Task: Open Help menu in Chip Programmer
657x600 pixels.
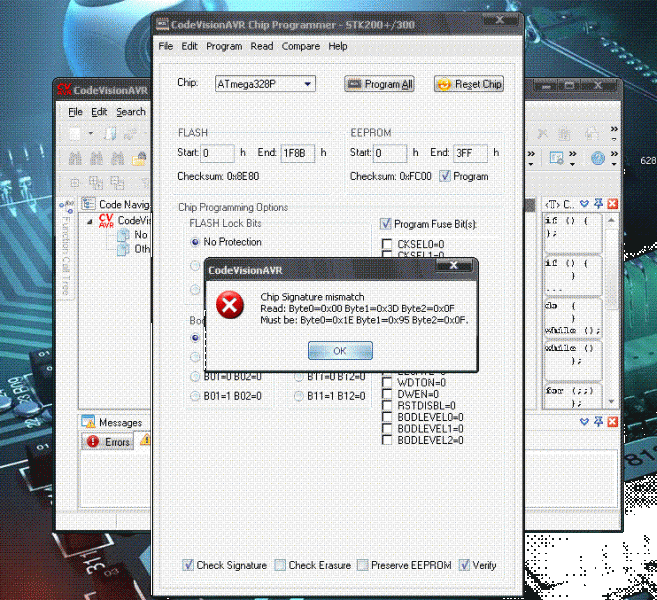Action: [x=338, y=46]
